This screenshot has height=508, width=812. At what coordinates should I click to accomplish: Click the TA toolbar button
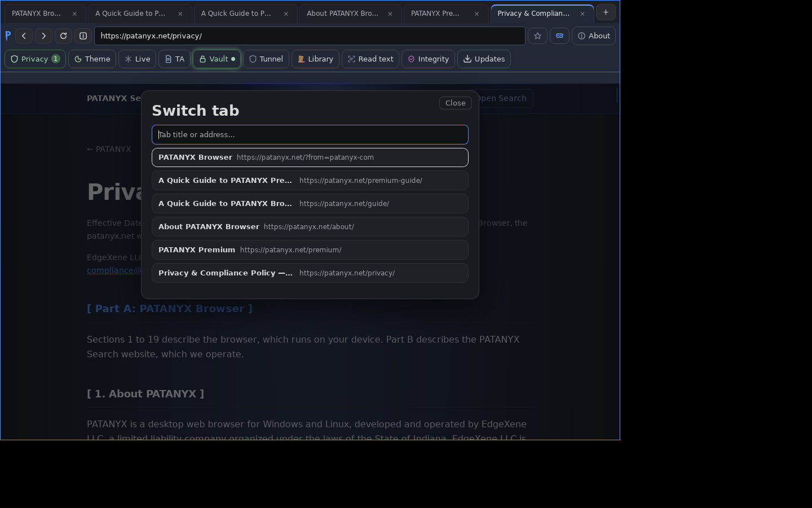pyautogui.click(x=174, y=59)
